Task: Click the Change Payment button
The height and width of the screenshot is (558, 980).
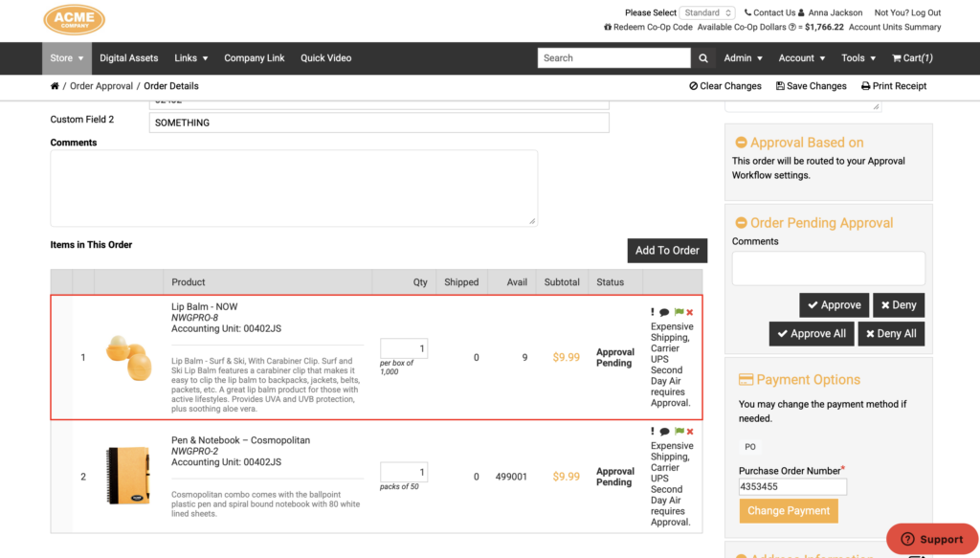Action: pos(789,510)
